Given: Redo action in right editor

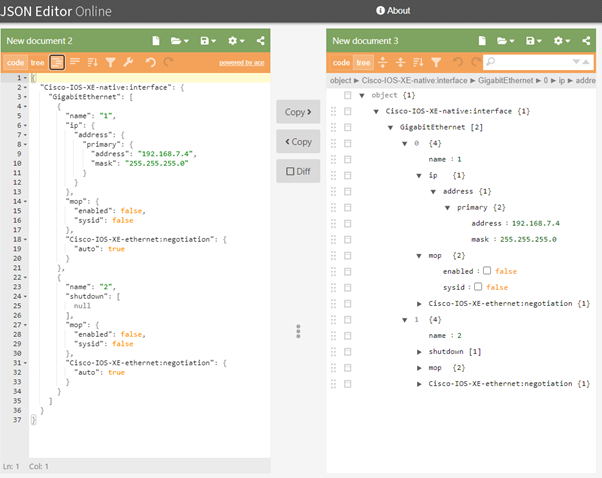Looking at the screenshot, I should point(476,62).
